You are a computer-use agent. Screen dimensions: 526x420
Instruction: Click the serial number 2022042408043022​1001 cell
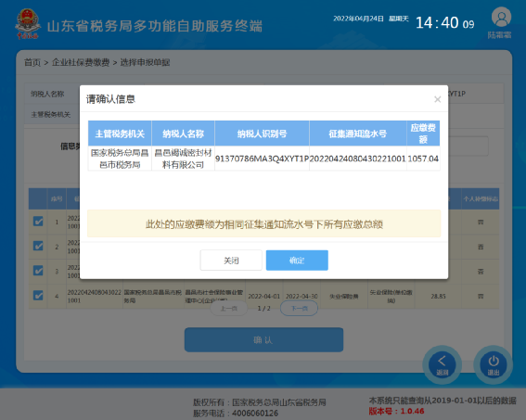coord(358,159)
